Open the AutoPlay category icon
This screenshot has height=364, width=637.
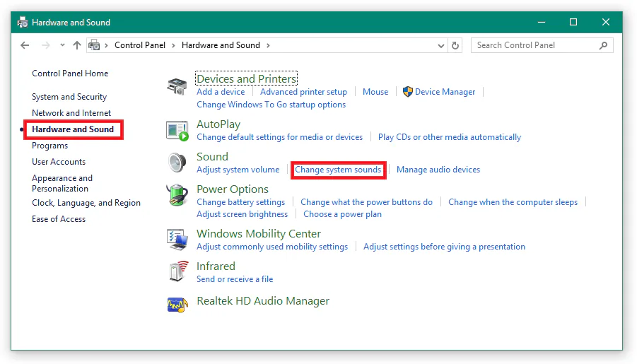click(x=177, y=131)
